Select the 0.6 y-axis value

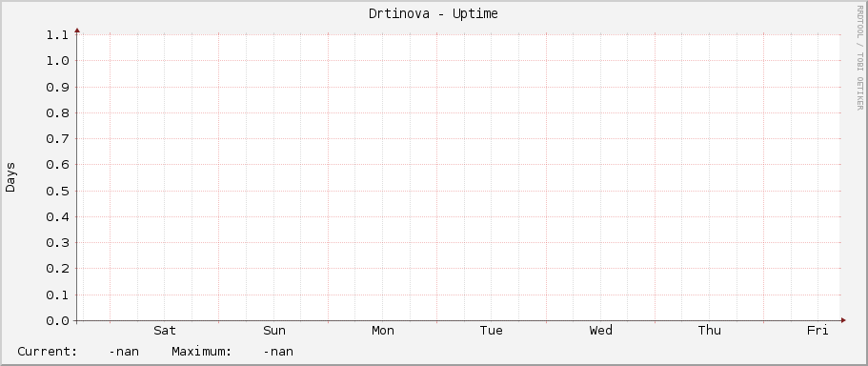coord(57,165)
